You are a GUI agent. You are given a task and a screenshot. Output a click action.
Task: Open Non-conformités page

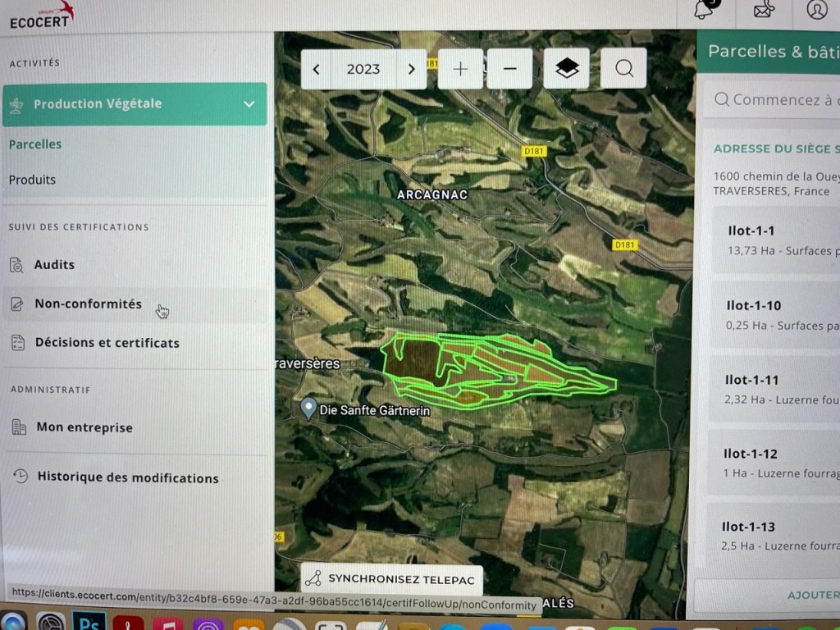click(x=88, y=304)
